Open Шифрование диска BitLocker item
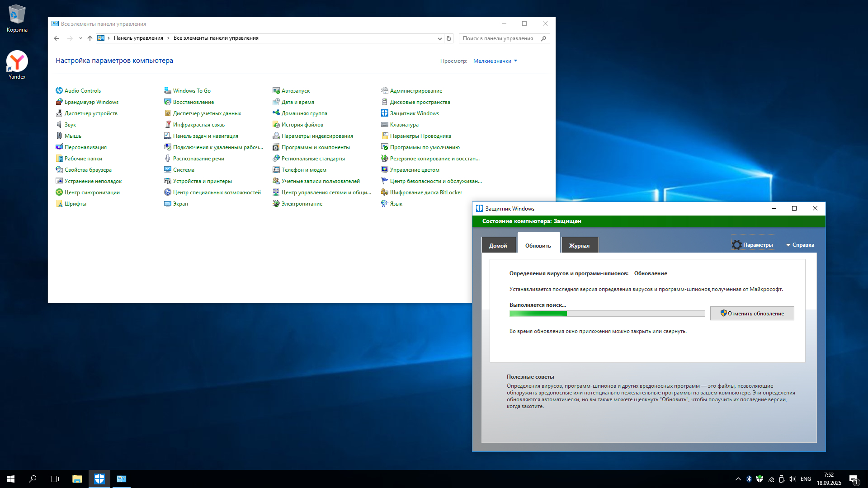The image size is (868, 488). [426, 192]
